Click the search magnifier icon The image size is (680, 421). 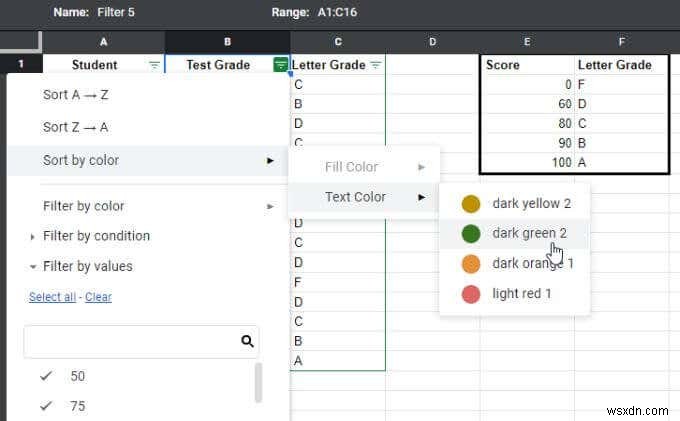coord(247,341)
